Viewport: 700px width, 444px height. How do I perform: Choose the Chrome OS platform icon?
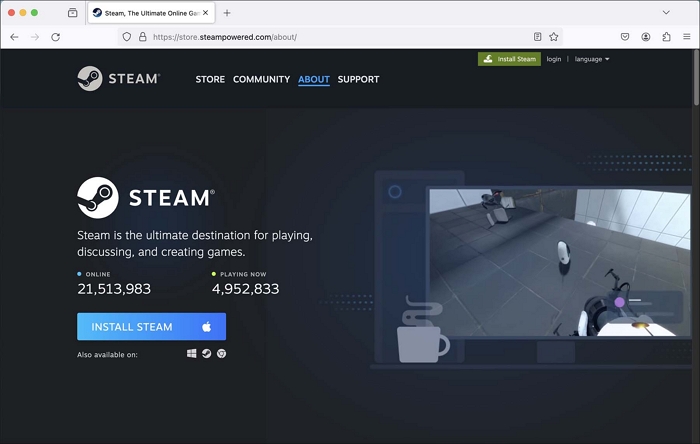[x=221, y=354]
